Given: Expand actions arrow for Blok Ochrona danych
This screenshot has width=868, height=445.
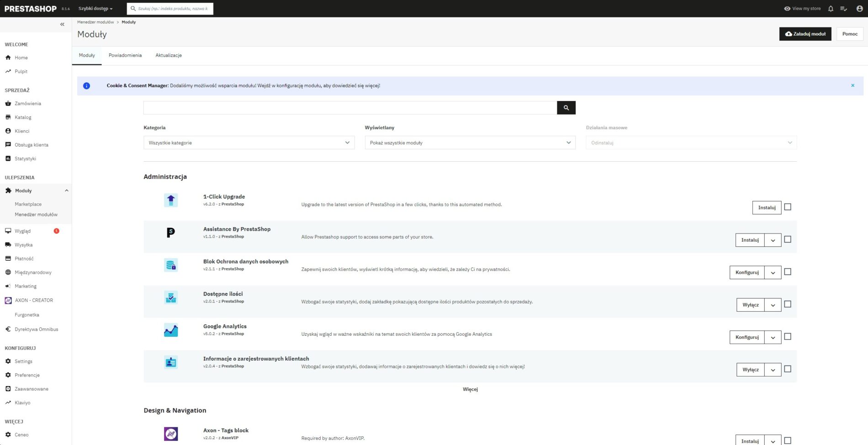Looking at the screenshot, I should 773,272.
